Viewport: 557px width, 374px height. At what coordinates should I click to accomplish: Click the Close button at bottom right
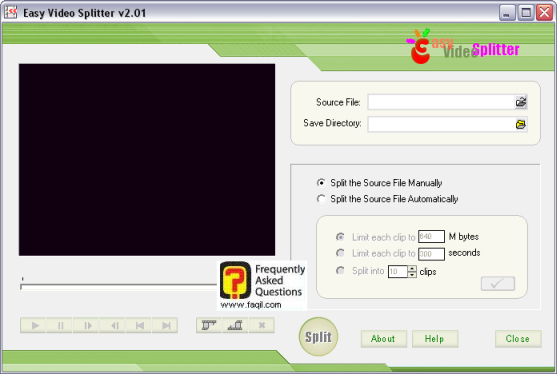pyautogui.click(x=518, y=339)
